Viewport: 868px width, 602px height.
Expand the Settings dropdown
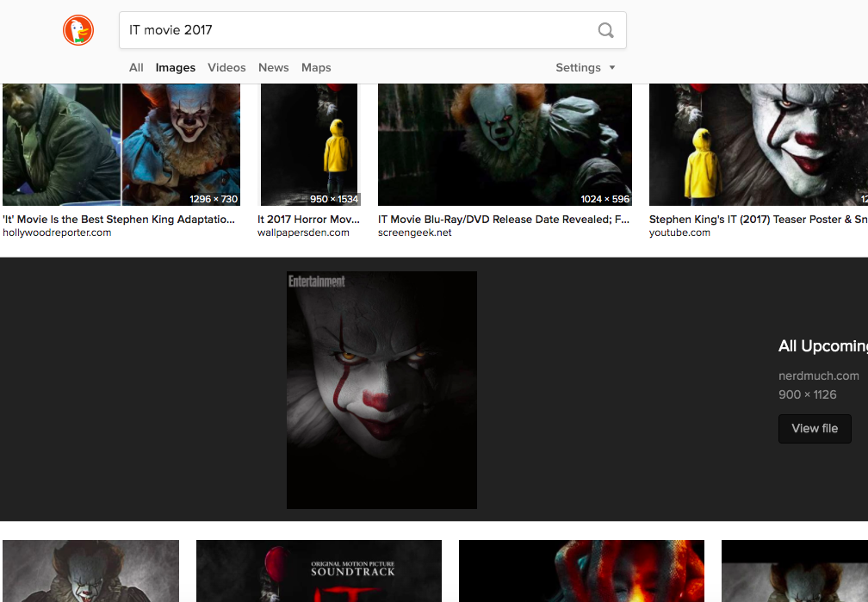pyautogui.click(x=586, y=67)
